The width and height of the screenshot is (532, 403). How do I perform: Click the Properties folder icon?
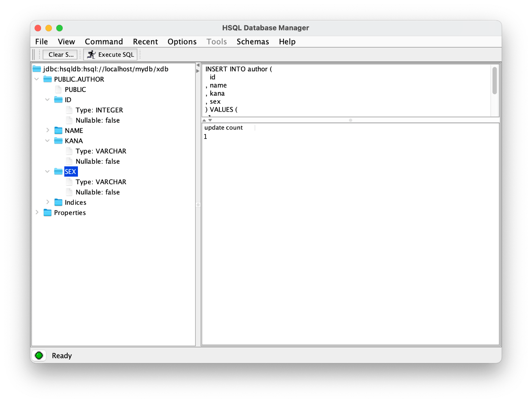47,212
